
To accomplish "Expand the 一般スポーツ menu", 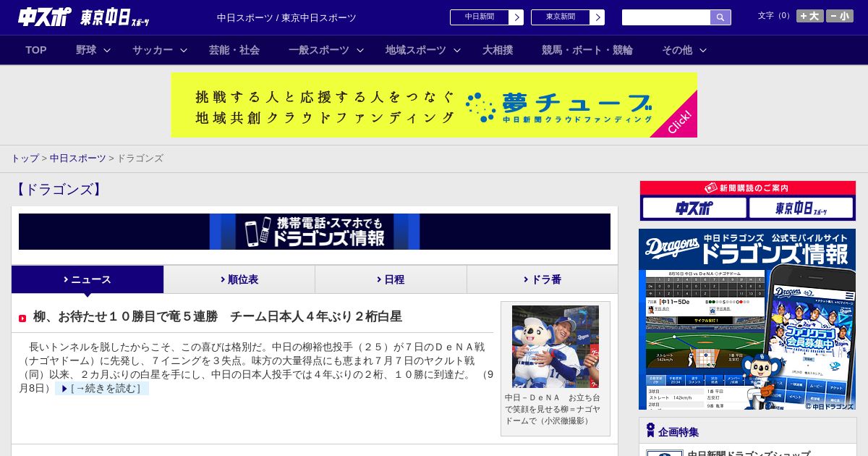I will 326,50.
